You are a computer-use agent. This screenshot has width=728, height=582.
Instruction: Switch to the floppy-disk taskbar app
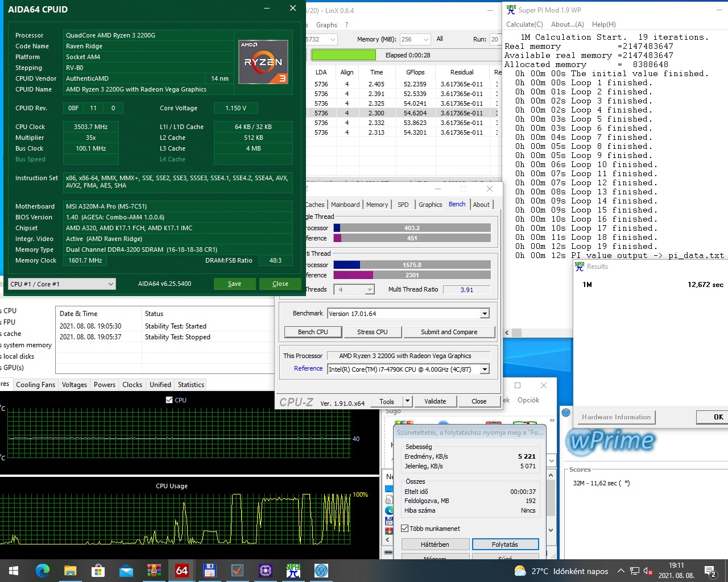click(209, 571)
